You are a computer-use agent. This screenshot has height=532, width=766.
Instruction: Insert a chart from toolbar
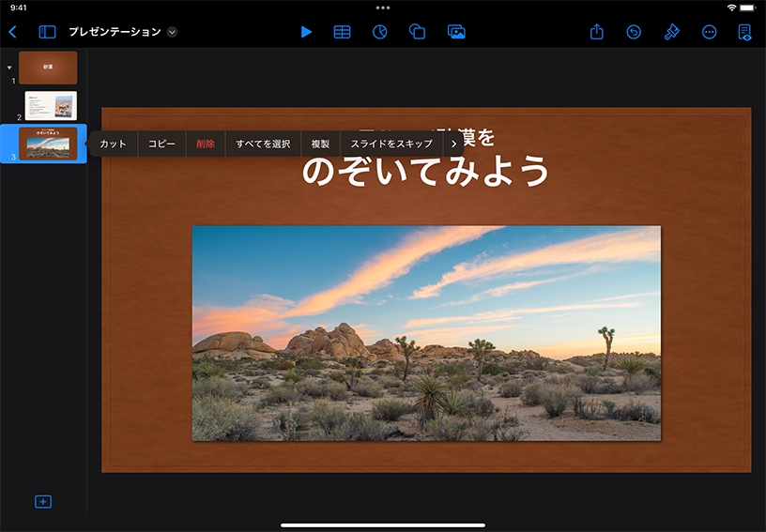click(x=380, y=32)
